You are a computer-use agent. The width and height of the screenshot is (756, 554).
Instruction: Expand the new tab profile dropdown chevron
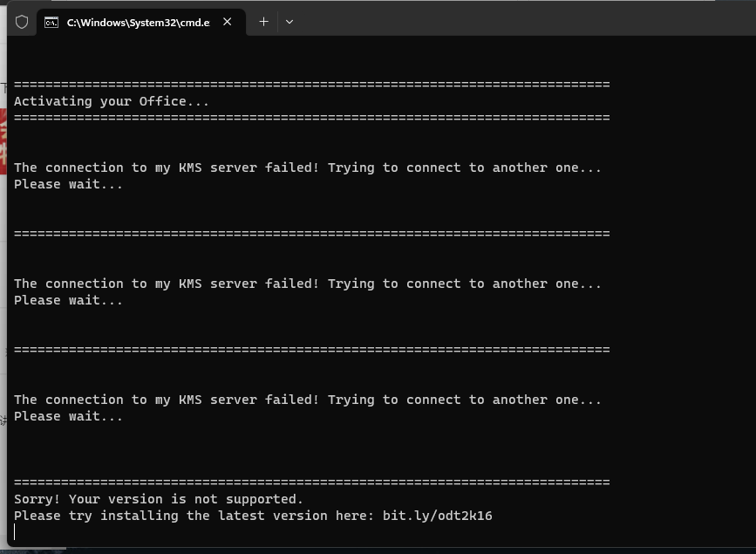click(289, 22)
